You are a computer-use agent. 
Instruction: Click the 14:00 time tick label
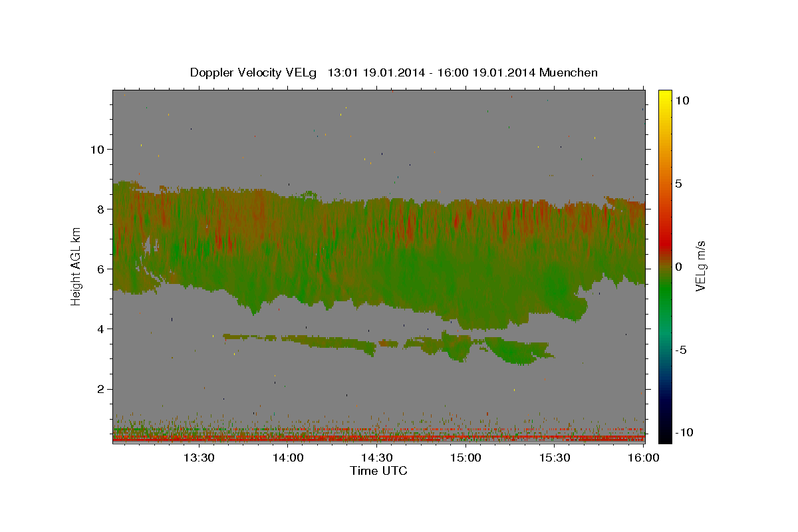pos(289,458)
